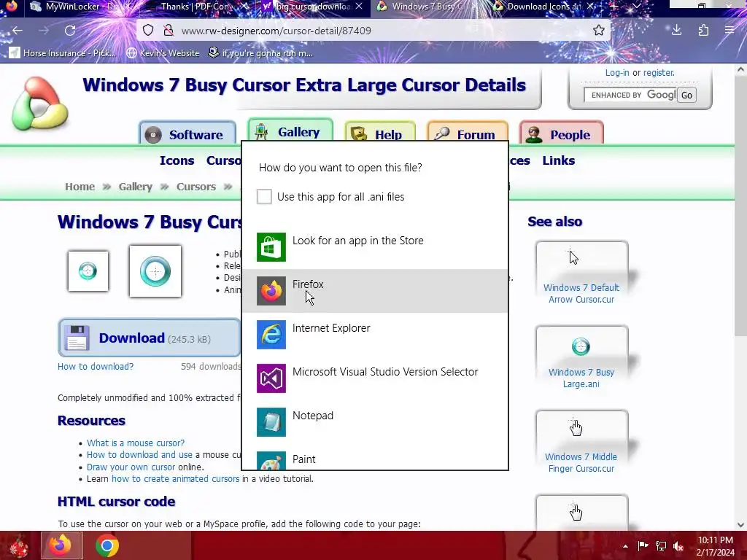The image size is (747, 560).
Task: View site security padlock info
Action: coord(168,31)
